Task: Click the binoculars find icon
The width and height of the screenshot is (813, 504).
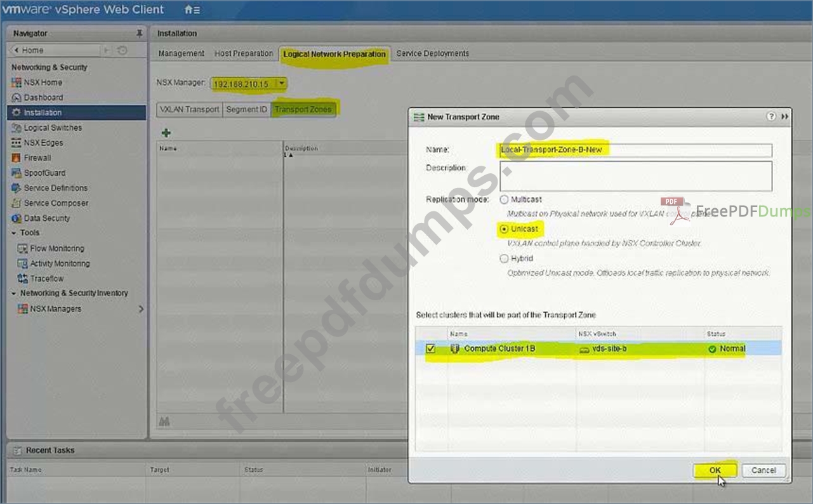Action: tap(164, 421)
